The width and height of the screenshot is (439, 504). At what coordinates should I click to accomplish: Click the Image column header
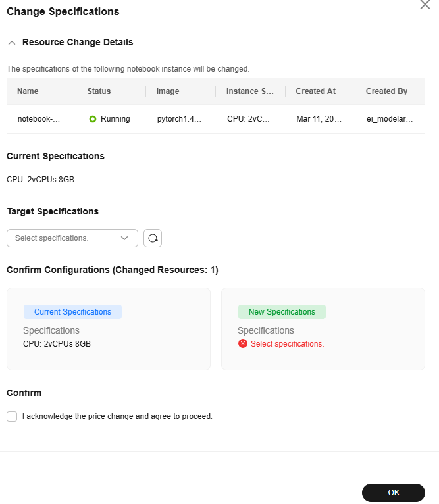click(168, 91)
